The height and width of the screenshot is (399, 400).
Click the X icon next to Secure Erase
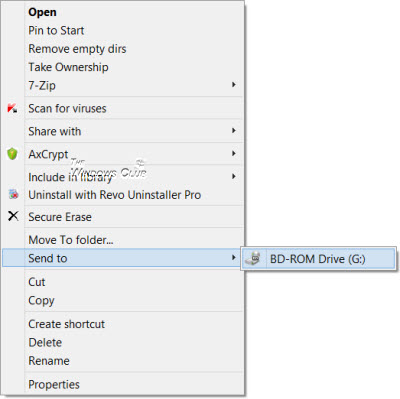click(13, 216)
